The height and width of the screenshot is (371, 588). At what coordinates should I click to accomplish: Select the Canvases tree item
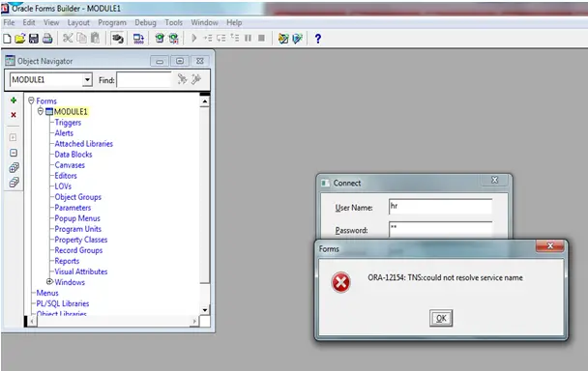[x=70, y=165]
